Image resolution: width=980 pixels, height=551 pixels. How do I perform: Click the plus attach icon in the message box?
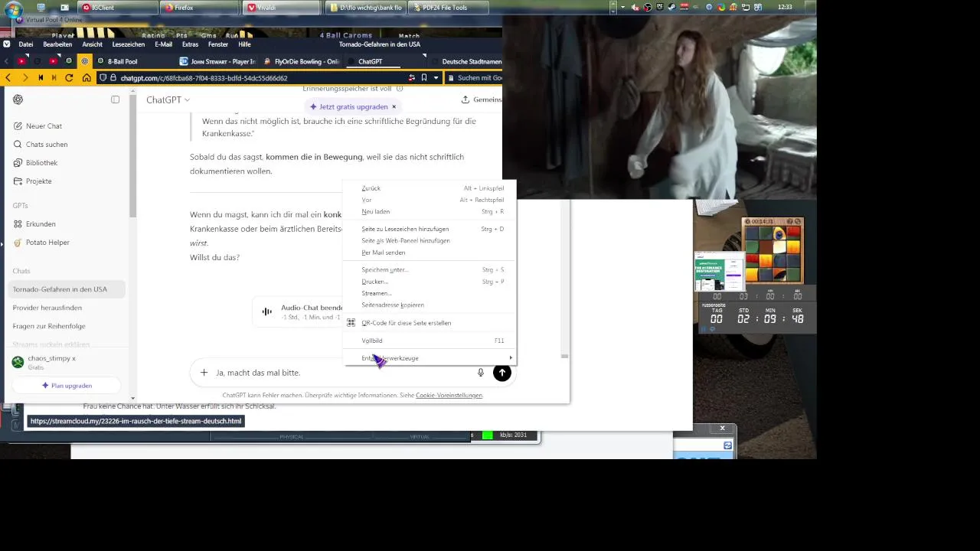tap(204, 373)
